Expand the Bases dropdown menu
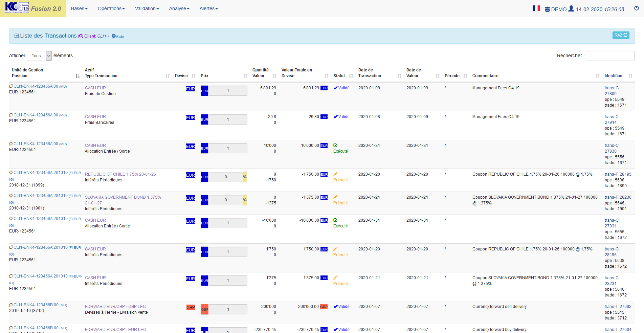 point(79,8)
